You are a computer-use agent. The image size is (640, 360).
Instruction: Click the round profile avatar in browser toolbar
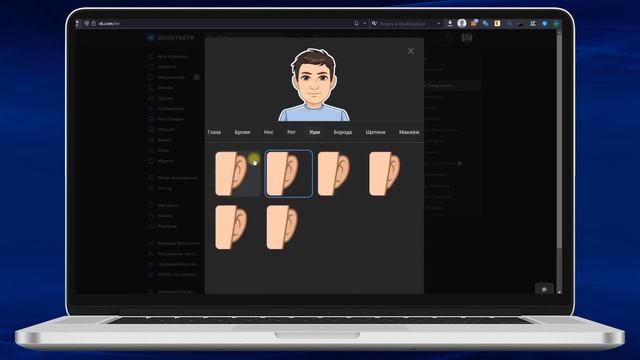(462, 23)
